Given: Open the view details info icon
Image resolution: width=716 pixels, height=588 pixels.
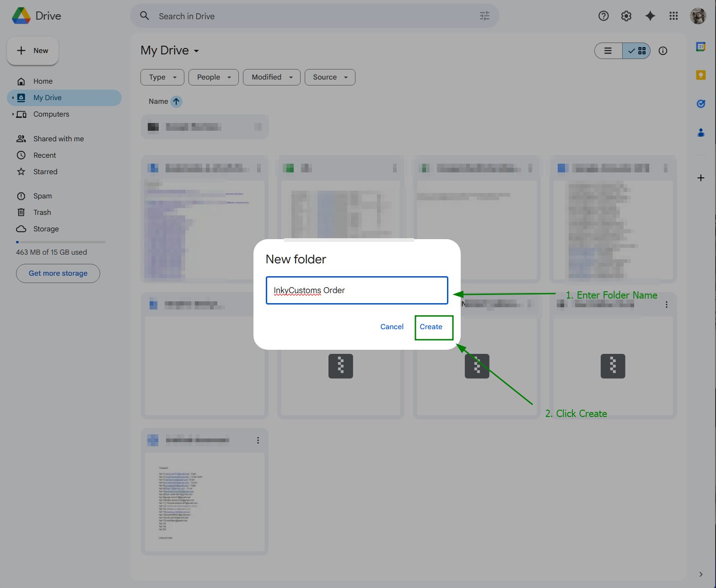Looking at the screenshot, I should (x=663, y=51).
